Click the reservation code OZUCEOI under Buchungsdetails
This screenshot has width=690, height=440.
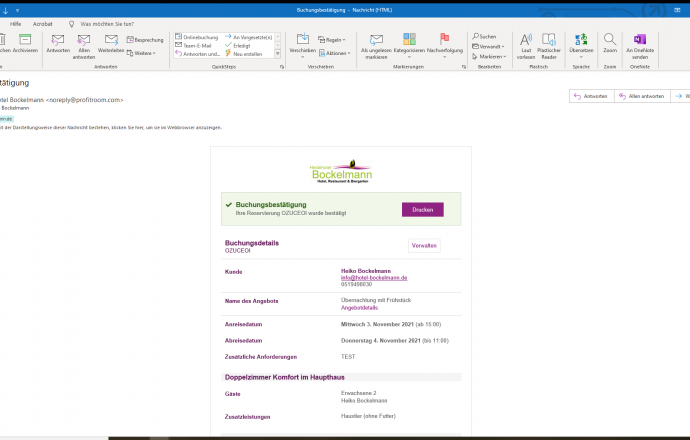238,251
